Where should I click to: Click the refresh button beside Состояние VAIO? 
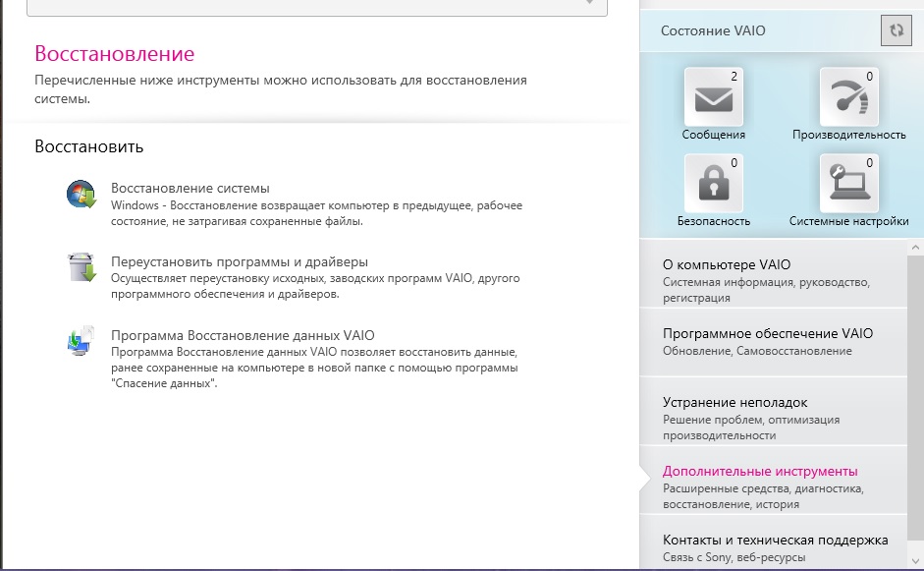click(896, 30)
